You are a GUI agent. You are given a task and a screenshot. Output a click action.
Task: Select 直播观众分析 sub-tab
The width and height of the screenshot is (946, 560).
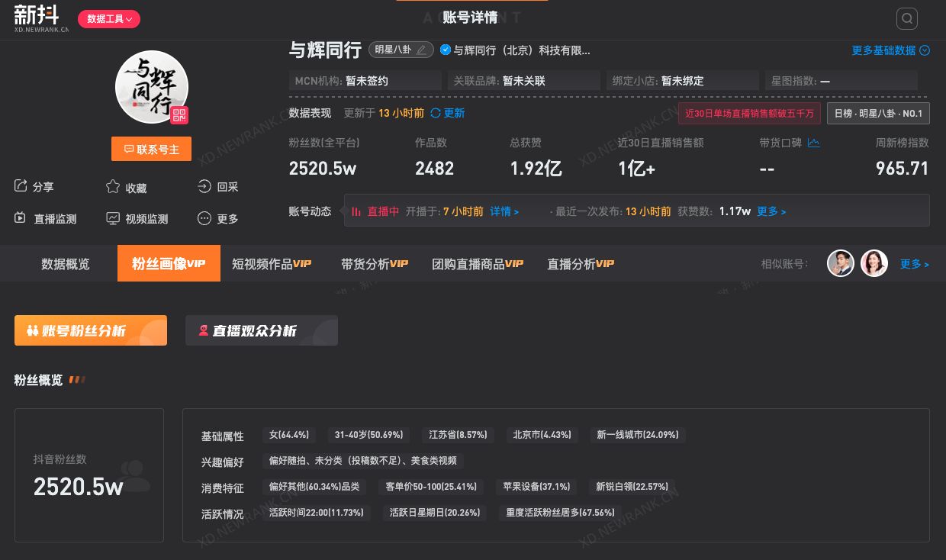[x=262, y=330]
